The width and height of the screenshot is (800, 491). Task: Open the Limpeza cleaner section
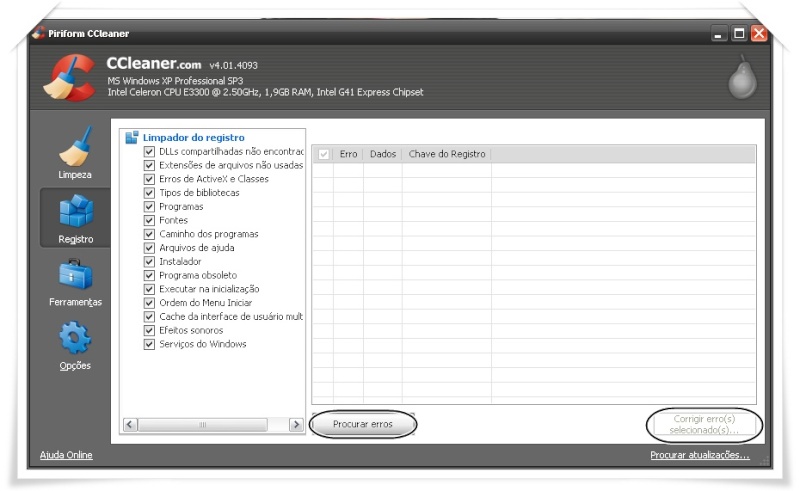pos(75,153)
